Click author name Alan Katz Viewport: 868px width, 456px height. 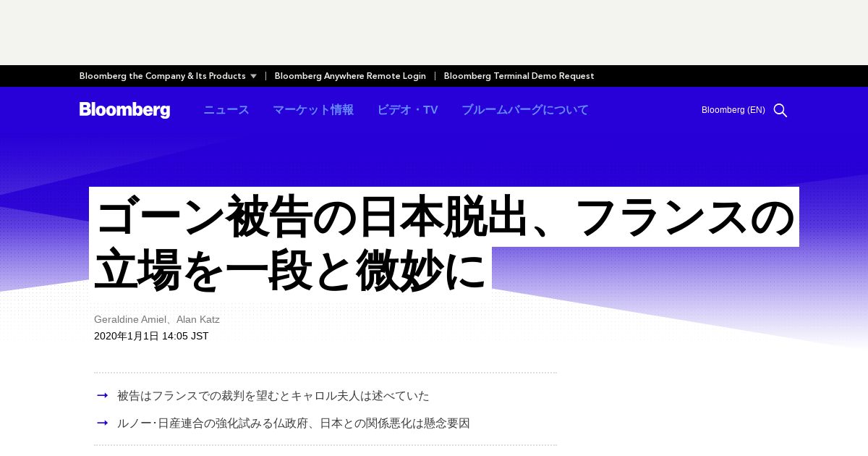point(198,319)
